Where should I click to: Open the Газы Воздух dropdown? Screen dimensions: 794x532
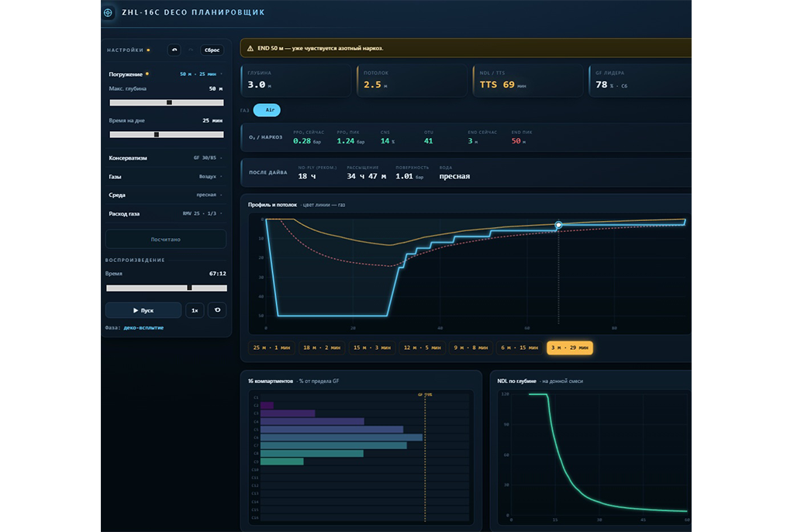click(x=166, y=176)
